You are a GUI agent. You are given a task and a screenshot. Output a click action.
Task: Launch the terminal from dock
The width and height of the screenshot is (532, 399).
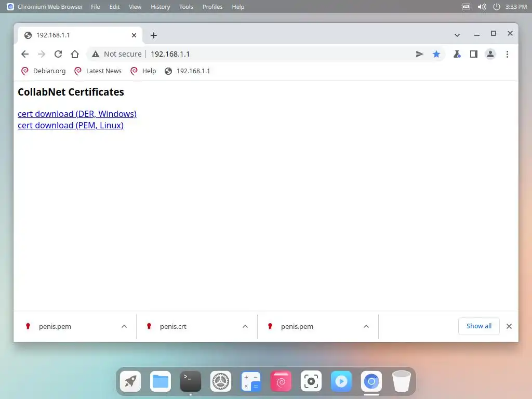pos(191,381)
